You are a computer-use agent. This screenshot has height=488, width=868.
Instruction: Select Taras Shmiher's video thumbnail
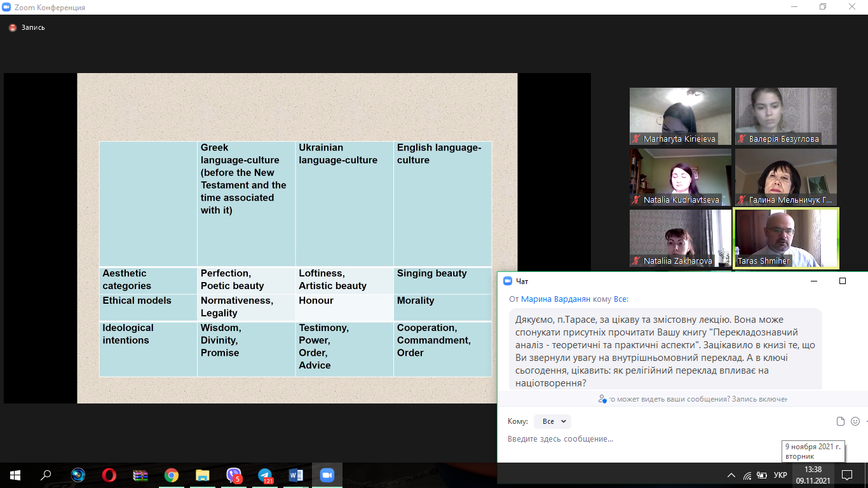pyautogui.click(x=785, y=238)
